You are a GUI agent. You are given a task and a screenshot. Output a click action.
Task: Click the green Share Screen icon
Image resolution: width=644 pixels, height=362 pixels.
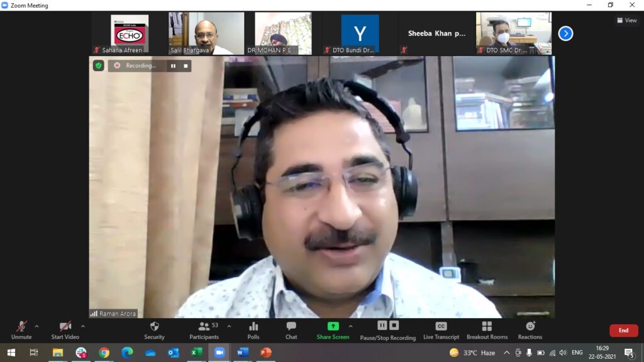333,326
